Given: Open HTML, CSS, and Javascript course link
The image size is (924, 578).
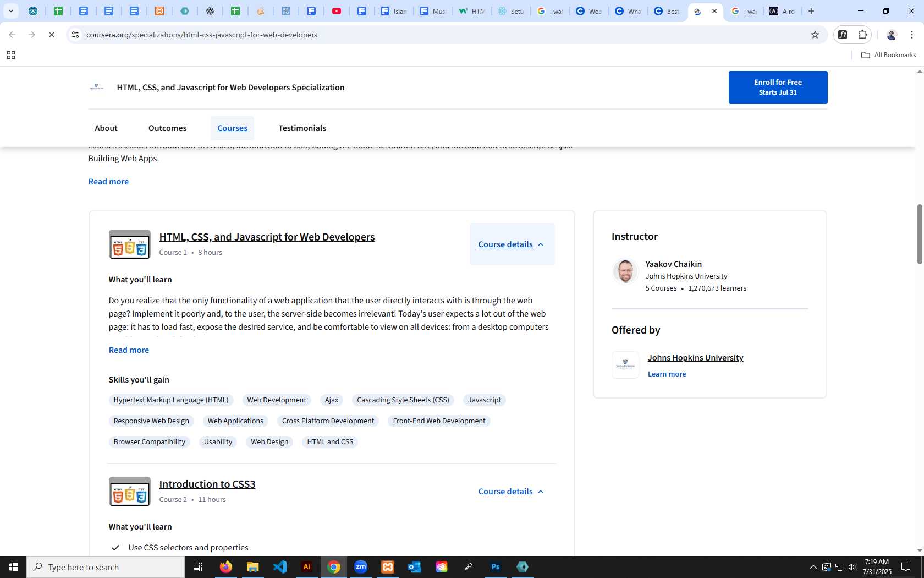Looking at the screenshot, I should click(267, 237).
